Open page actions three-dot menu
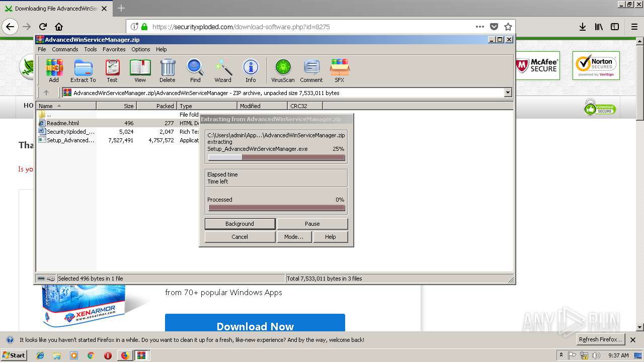Screen dimensions: 644x362 click(480, 27)
